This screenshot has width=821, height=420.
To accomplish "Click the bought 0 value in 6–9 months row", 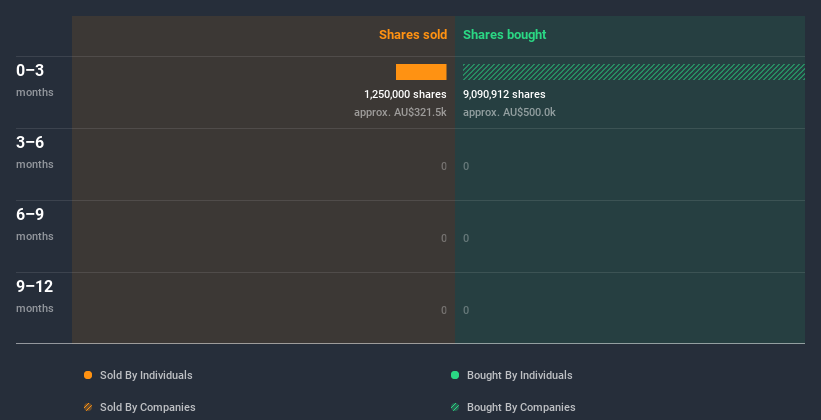I will (466, 238).
